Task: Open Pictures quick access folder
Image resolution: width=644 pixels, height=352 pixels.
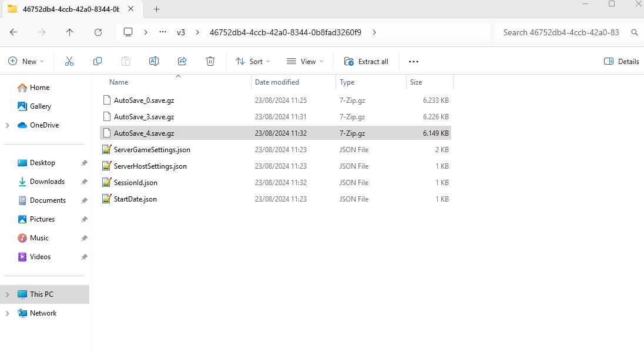Action: point(42,219)
